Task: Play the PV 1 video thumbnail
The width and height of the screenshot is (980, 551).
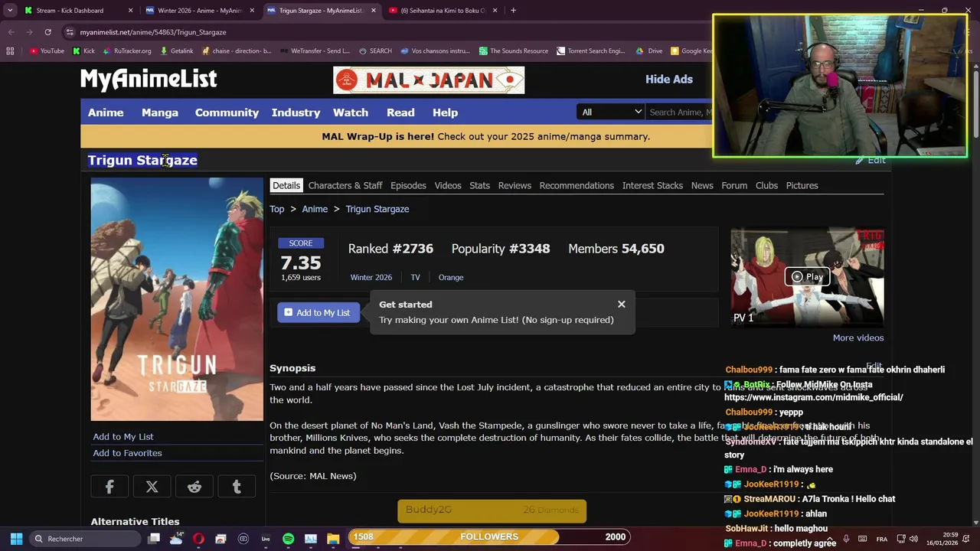Action: 807,277
